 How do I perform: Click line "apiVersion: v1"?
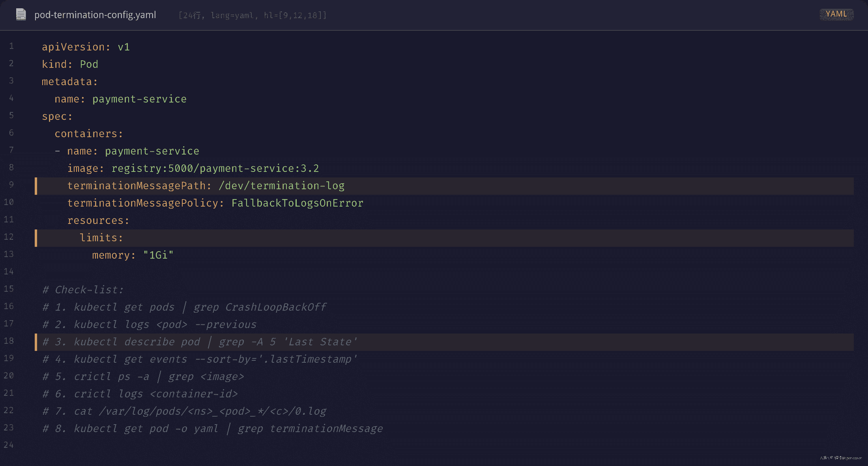click(x=86, y=47)
